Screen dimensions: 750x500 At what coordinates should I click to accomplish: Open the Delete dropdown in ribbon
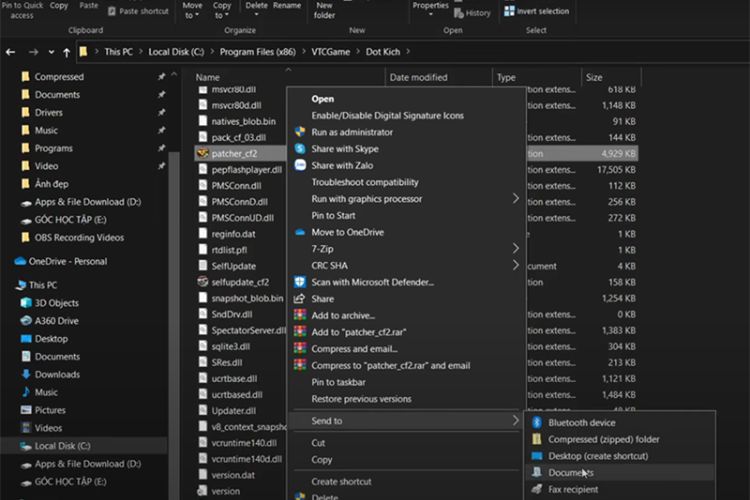[256, 10]
